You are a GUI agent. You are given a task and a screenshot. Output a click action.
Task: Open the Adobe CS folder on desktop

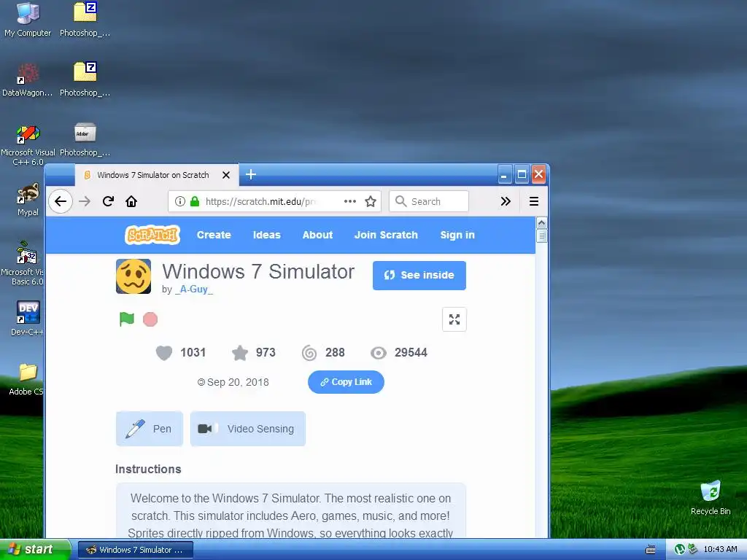pyautogui.click(x=27, y=379)
